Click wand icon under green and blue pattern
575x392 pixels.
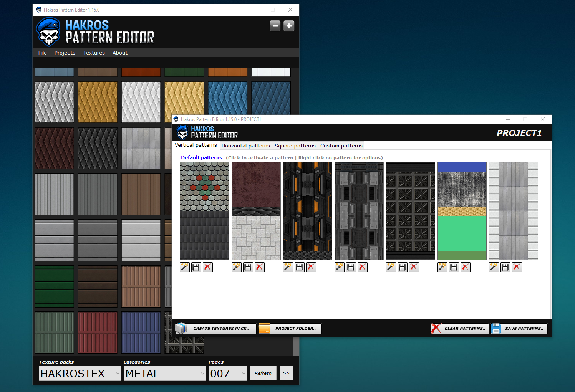coord(442,267)
